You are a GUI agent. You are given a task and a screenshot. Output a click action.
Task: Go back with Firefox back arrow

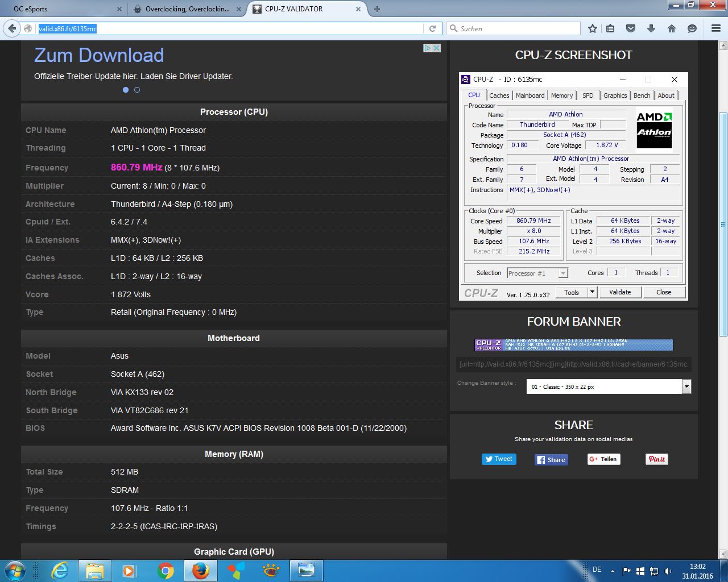(12, 28)
